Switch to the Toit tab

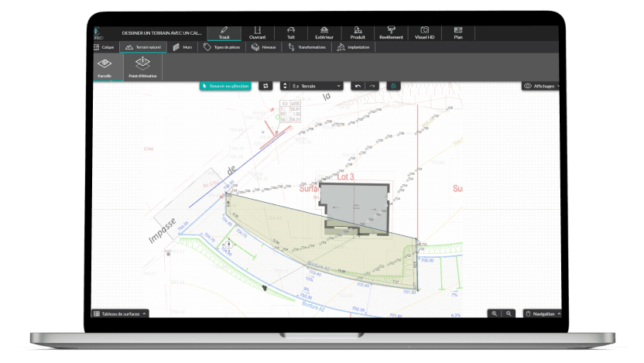coord(290,33)
